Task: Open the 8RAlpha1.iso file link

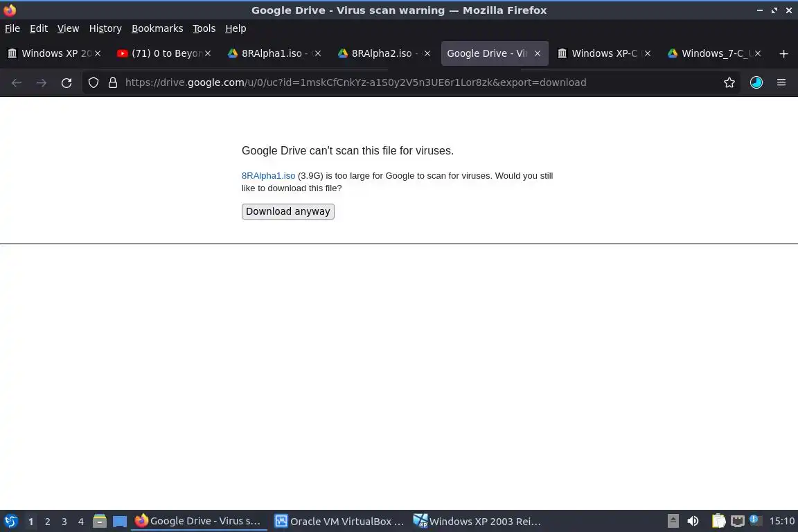Action: click(268, 176)
